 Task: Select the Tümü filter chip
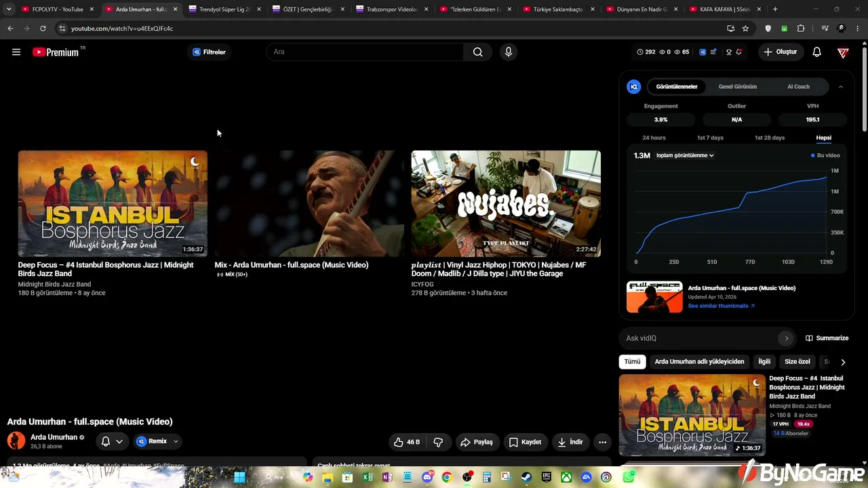(632, 362)
